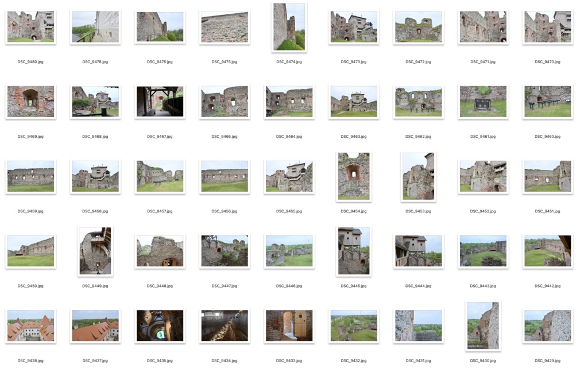Choose the DSC_9446.jpg thumbnail
588x372 pixels.
point(289,251)
